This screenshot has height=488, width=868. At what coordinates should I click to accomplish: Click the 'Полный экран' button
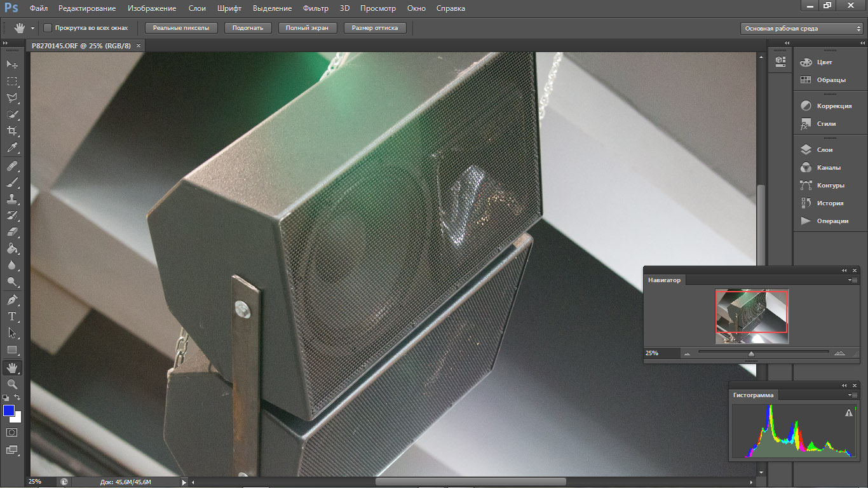(x=307, y=28)
